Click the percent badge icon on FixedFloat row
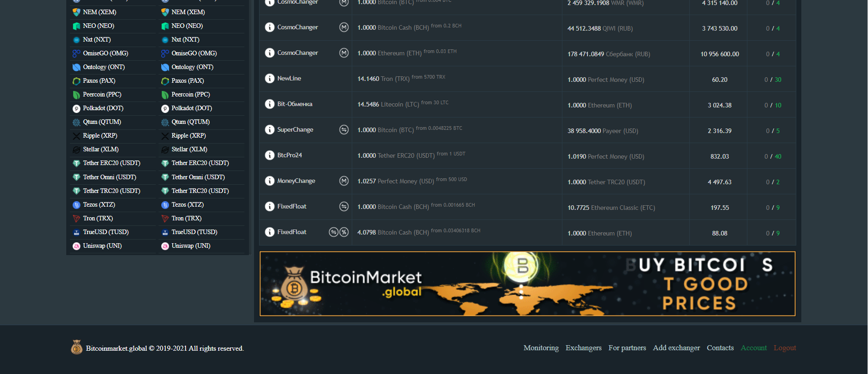This screenshot has width=868, height=374. pos(344,232)
